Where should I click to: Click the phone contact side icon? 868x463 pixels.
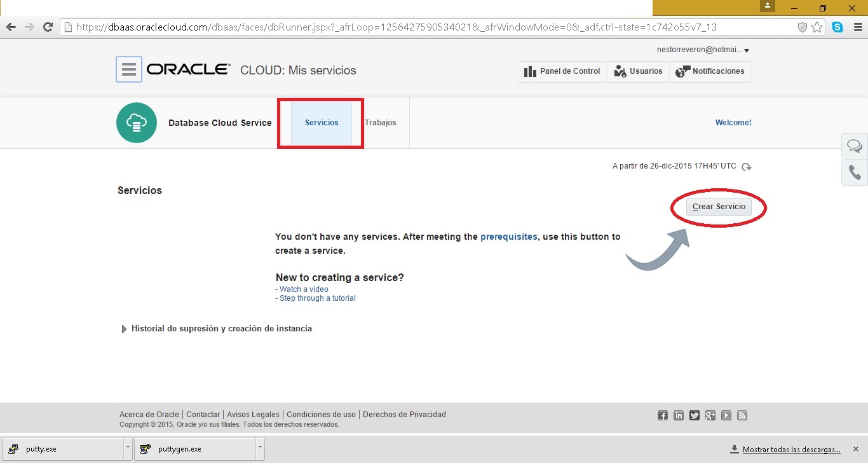855,173
